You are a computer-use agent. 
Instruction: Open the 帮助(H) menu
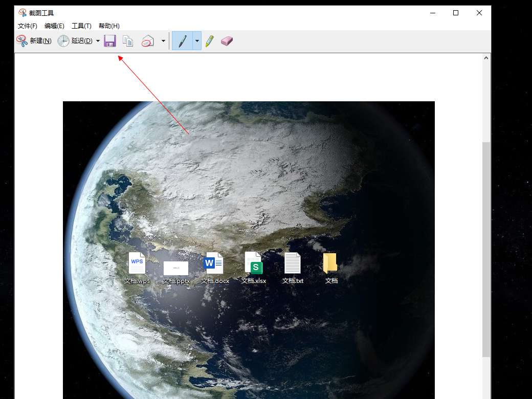point(109,26)
